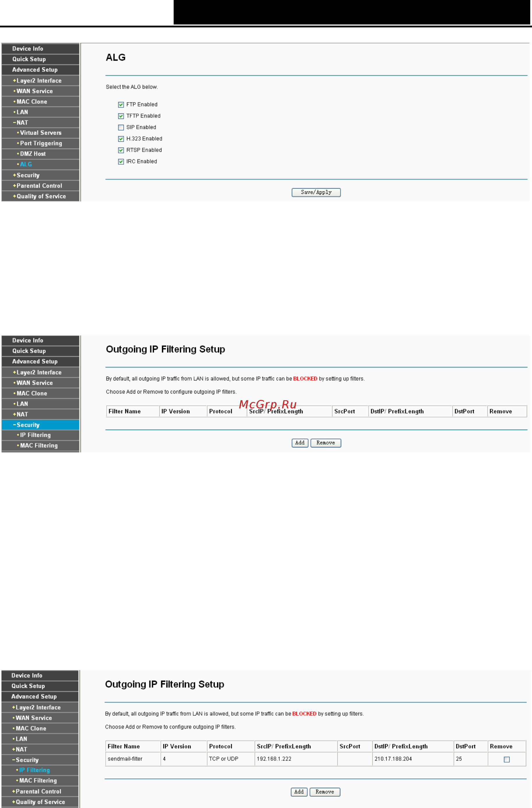The width and height of the screenshot is (532, 808).
Task: Open Virtual Servers under NAT
Action: 40,133
